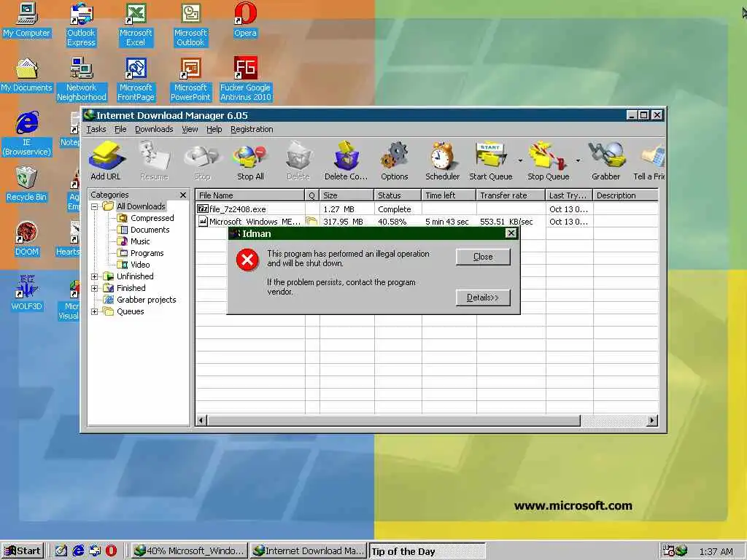
Task: Switch to Tip of the Day taskbar button
Action: tap(427, 551)
